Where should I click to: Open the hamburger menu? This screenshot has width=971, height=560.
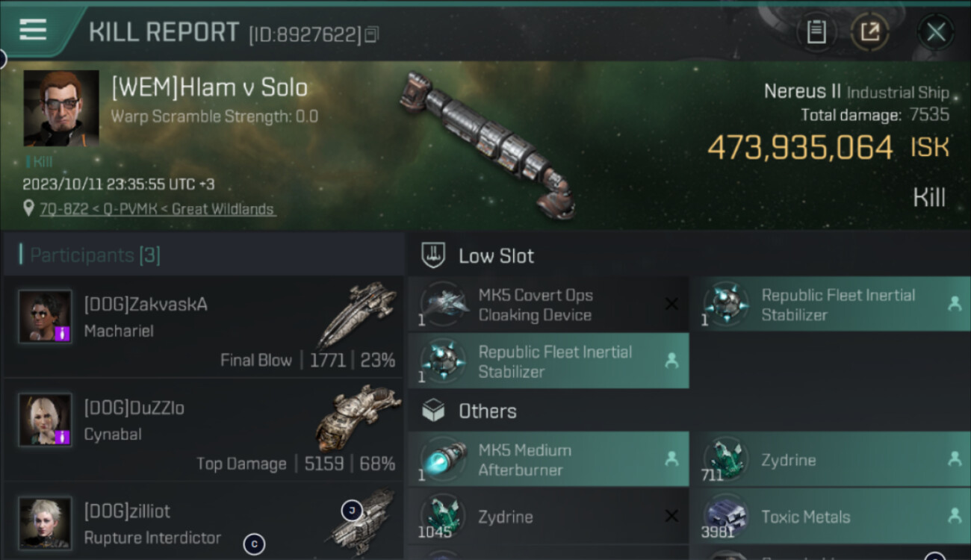[33, 30]
